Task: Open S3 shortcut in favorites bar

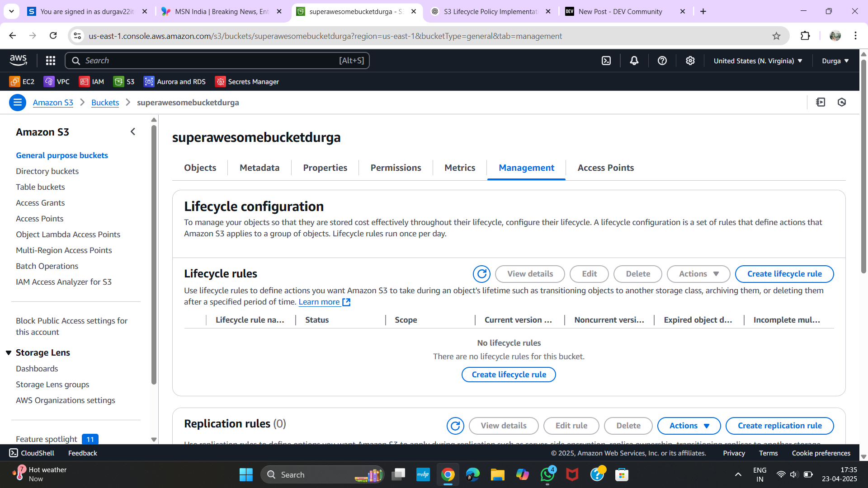Action: tap(124, 82)
